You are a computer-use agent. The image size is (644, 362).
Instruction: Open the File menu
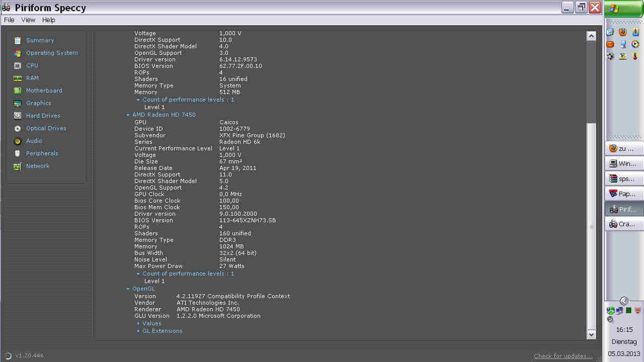9,20
